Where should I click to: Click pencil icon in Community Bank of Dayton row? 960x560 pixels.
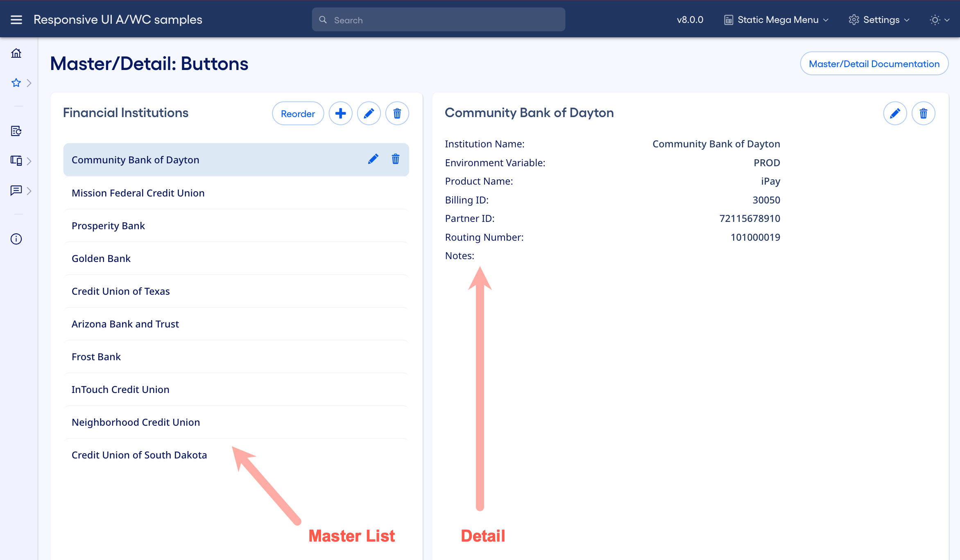pyautogui.click(x=373, y=159)
